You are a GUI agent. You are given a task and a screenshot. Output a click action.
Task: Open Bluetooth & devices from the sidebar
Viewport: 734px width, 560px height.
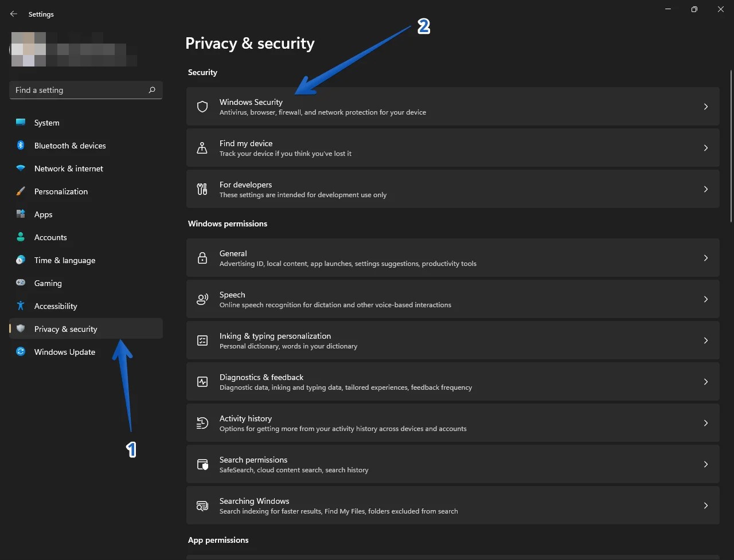coord(21,146)
